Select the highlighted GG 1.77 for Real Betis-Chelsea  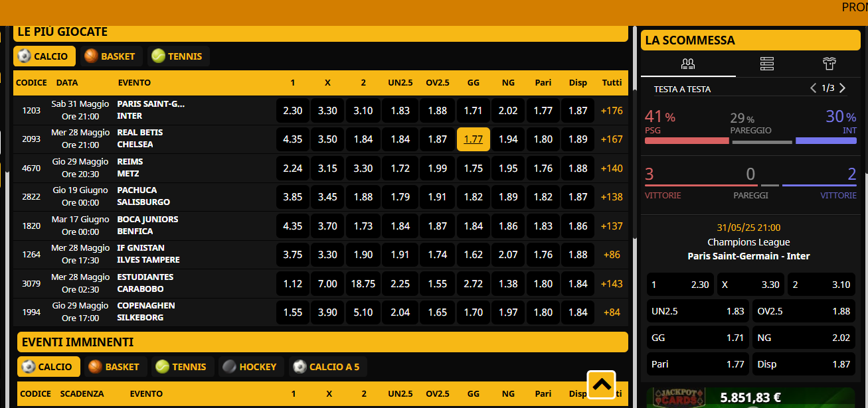tap(474, 139)
